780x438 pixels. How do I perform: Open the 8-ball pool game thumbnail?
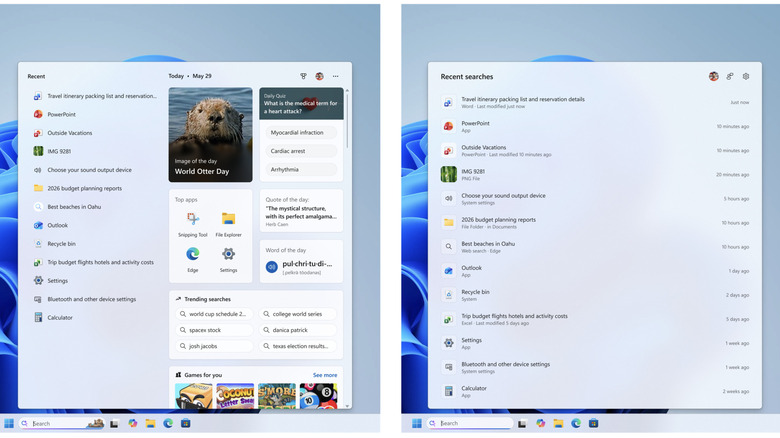pyautogui.click(x=318, y=396)
